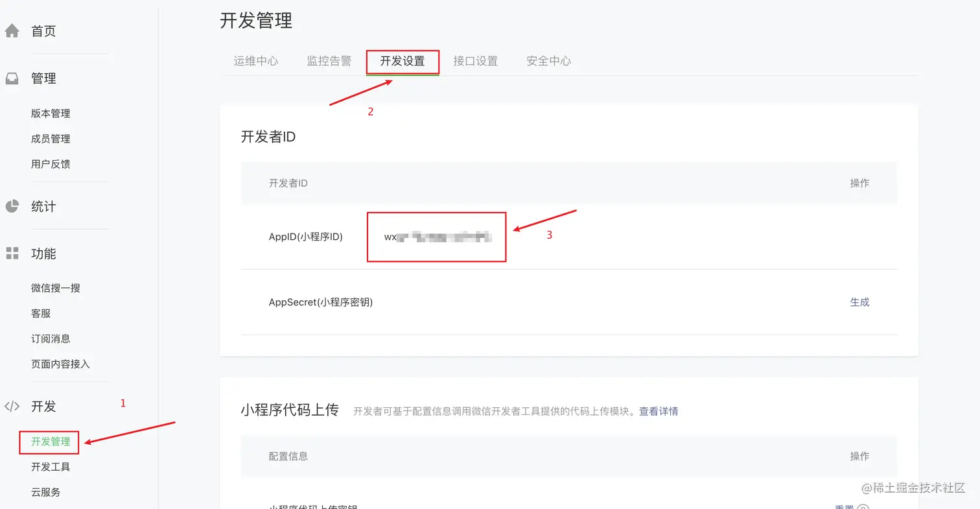Open 云服务 under the 开发 section
Viewport: 980px width, 509px height.
coord(45,491)
